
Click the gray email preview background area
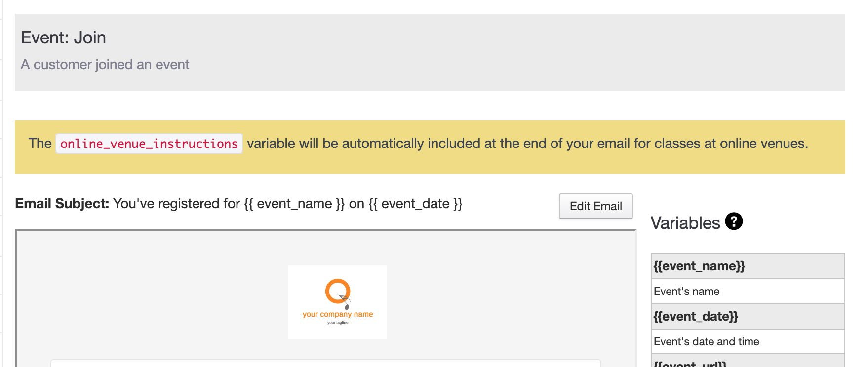(x=148, y=296)
